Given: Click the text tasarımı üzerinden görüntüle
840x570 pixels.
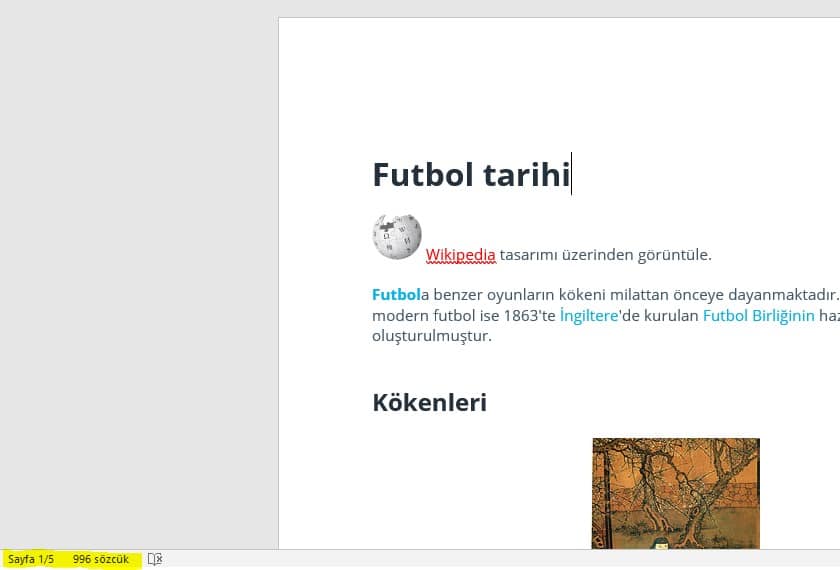Looking at the screenshot, I should point(605,254).
